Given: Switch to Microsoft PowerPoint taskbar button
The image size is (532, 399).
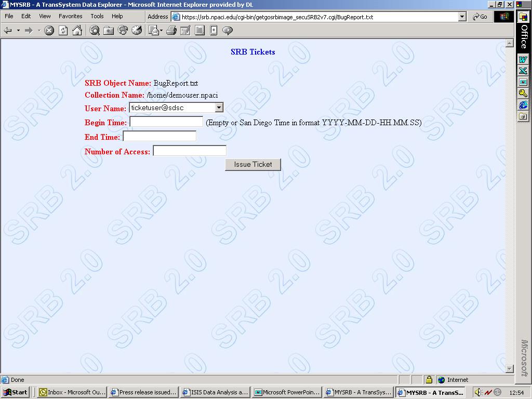Looking at the screenshot, I should 287,392.
